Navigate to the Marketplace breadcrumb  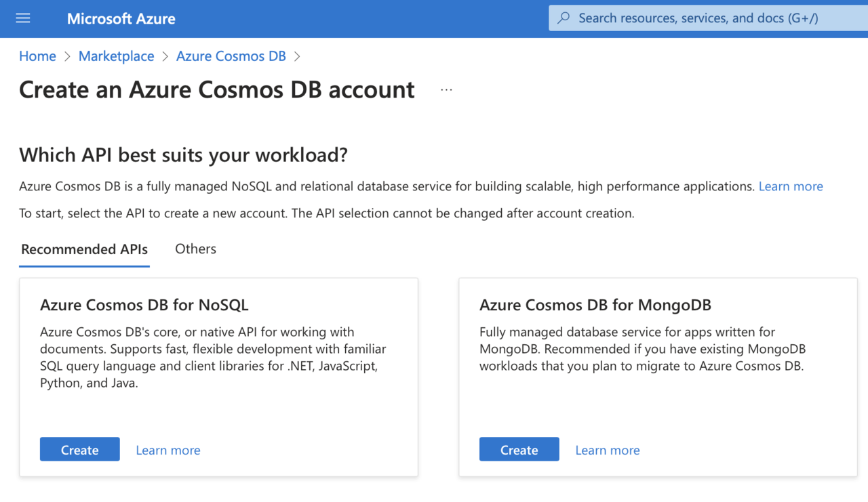click(116, 56)
